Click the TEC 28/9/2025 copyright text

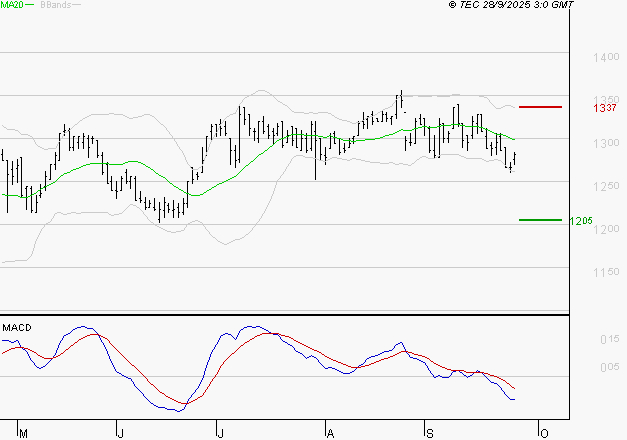pyautogui.click(x=511, y=5)
